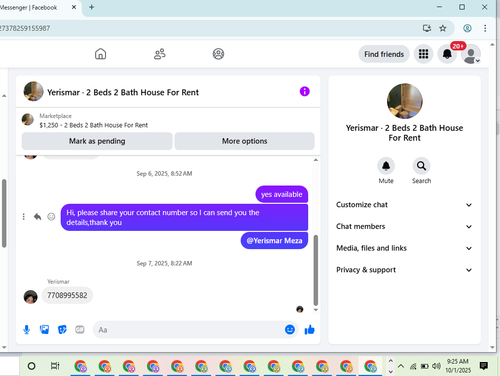Open large listing photo in right panel
500x376 pixels.
(404, 101)
